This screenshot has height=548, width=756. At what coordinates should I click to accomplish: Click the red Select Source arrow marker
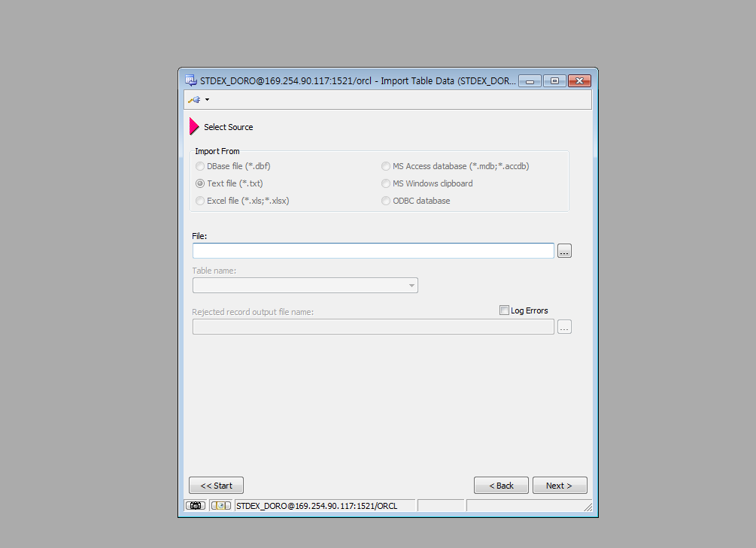[194, 127]
